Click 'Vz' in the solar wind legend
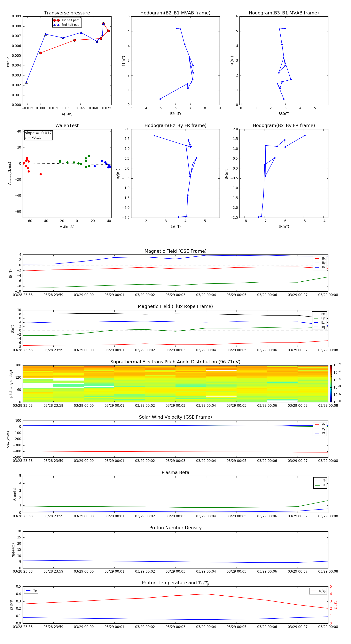351x644 pixels. coord(320,433)
